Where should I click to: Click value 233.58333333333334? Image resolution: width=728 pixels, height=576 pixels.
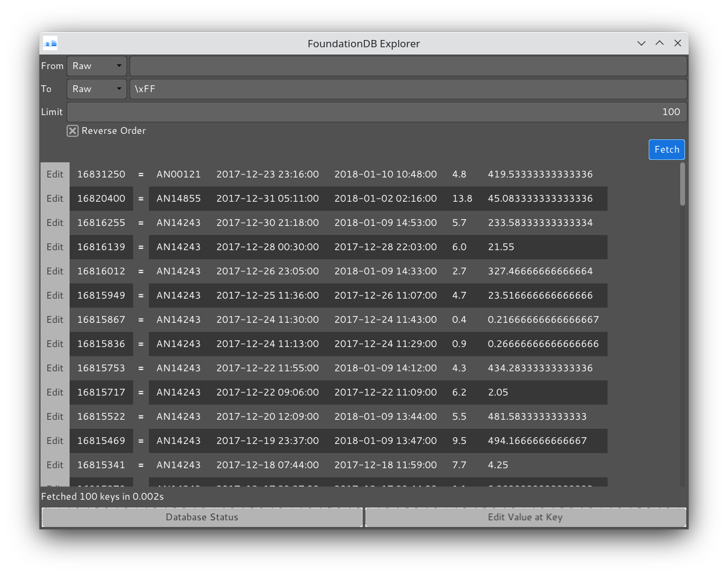[x=540, y=223]
